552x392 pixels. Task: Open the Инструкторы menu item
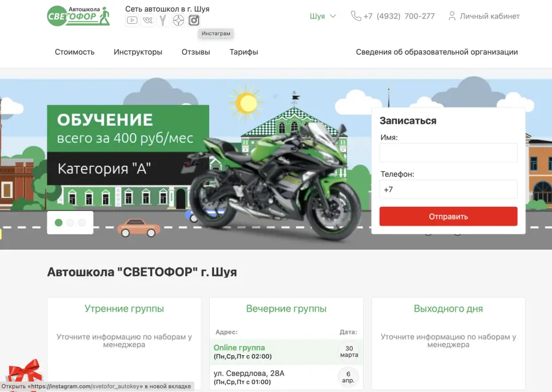pyautogui.click(x=138, y=52)
